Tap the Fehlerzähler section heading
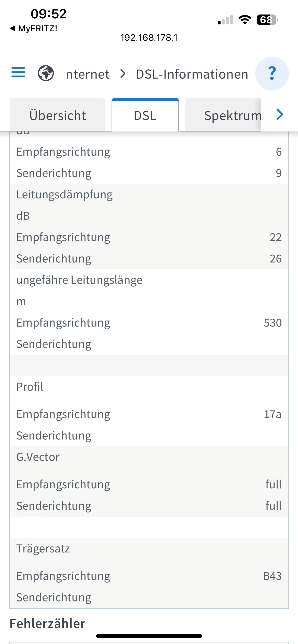This screenshot has width=298, height=644. tap(47, 623)
